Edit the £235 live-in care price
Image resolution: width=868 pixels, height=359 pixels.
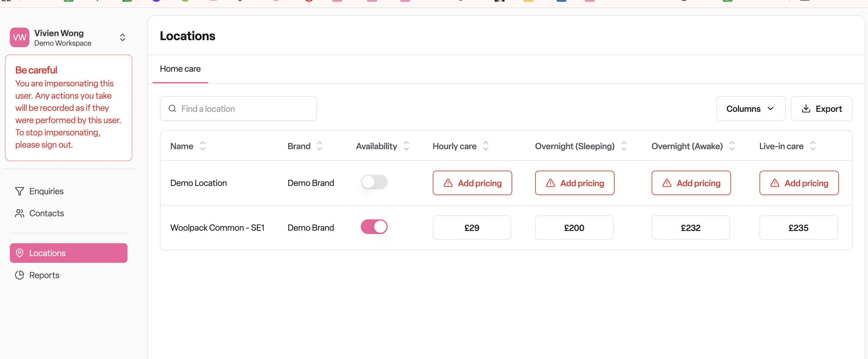[x=798, y=228]
